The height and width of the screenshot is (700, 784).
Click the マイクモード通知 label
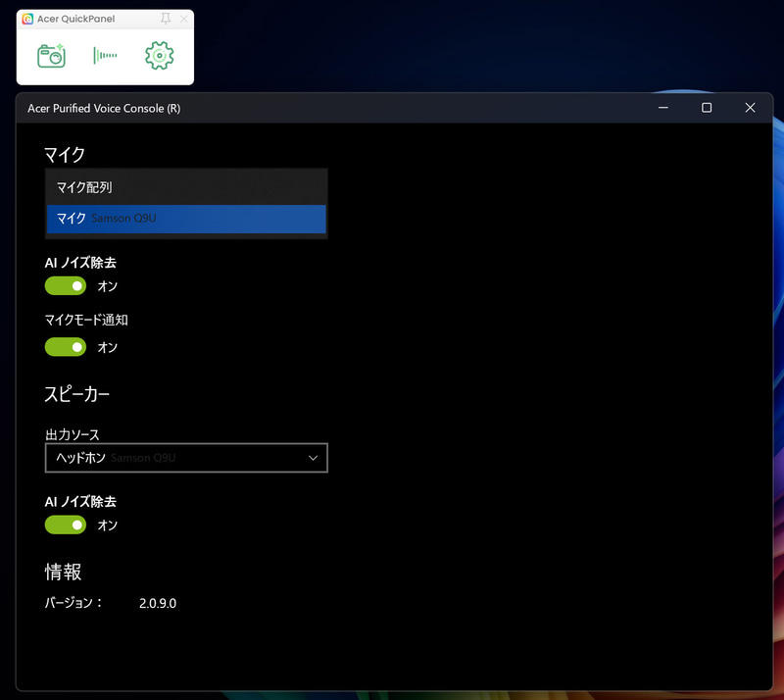click(x=86, y=320)
